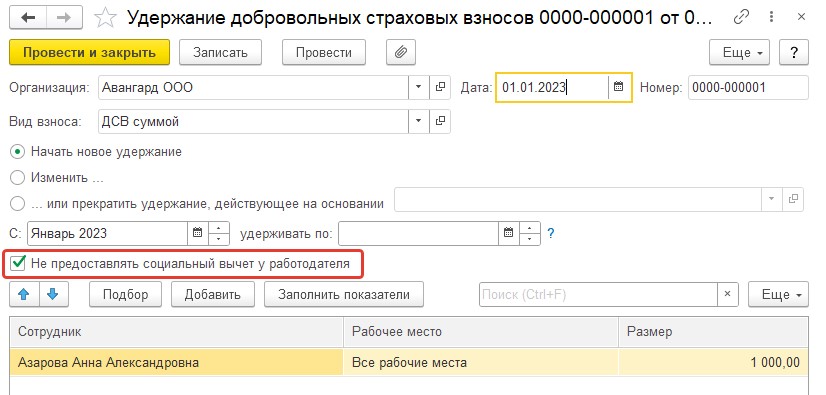Viewport: 826px width, 395px height.
Task: Edit the С: field Январь 2023
Action: (107, 233)
